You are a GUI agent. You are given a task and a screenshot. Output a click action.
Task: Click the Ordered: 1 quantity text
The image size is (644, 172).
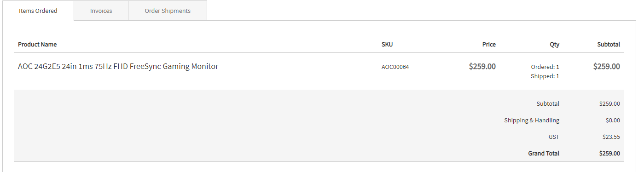(545, 67)
